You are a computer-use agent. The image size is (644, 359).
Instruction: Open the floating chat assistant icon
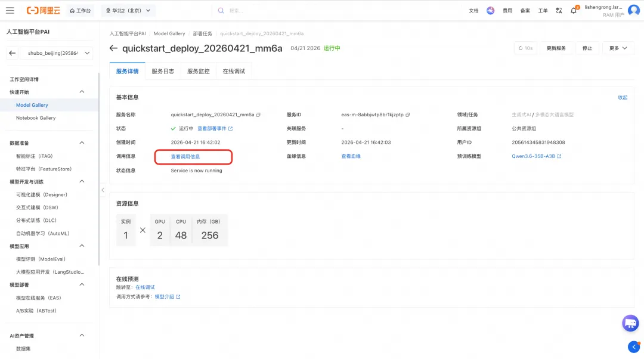[x=630, y=323]
